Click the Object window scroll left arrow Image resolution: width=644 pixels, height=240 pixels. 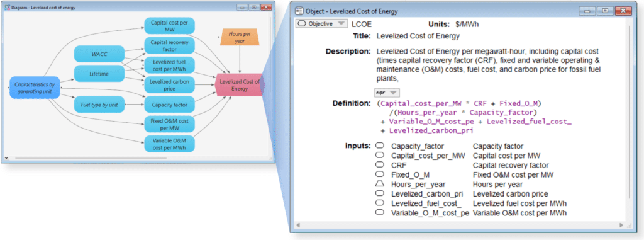(x=297, y=226)
